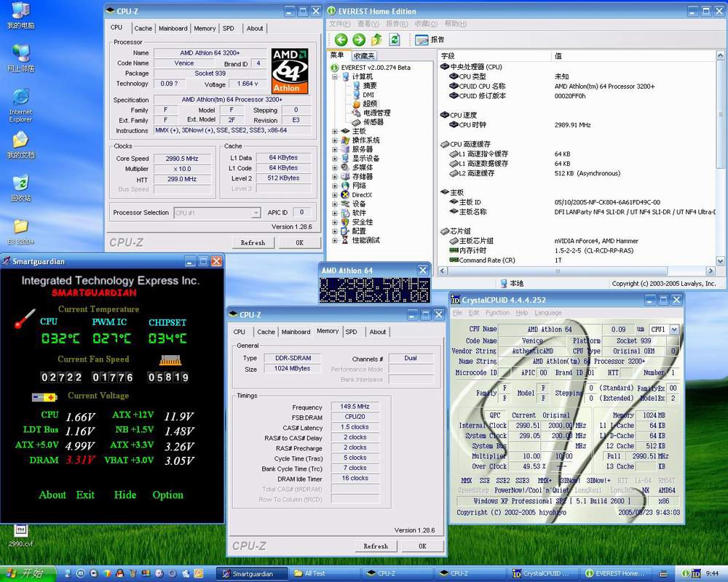Click Refresh in top CPU-Z window
Viewport: 728px width, 582px height.
click(x=253, y=243)
